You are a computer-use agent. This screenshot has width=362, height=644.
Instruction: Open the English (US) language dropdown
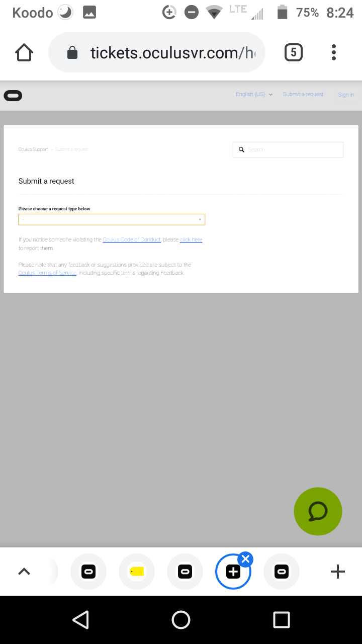click(x=254, y=94)
